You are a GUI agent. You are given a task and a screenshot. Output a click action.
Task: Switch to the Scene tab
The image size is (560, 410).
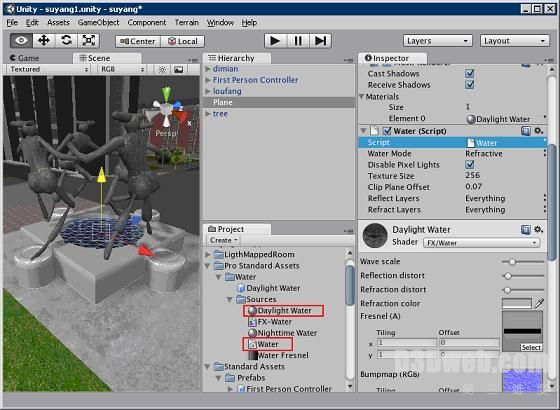[107, 58]
